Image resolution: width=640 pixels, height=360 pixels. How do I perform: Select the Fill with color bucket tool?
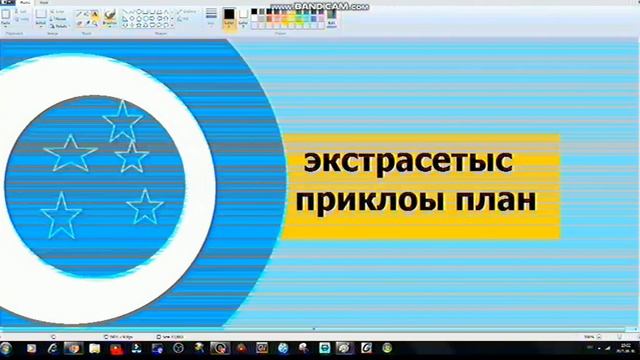click(x=87, y=14)
